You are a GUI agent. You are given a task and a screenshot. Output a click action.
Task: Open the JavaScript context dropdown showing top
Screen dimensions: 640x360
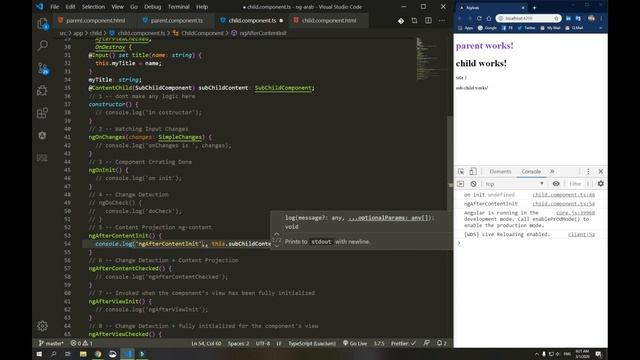point(514,184)
